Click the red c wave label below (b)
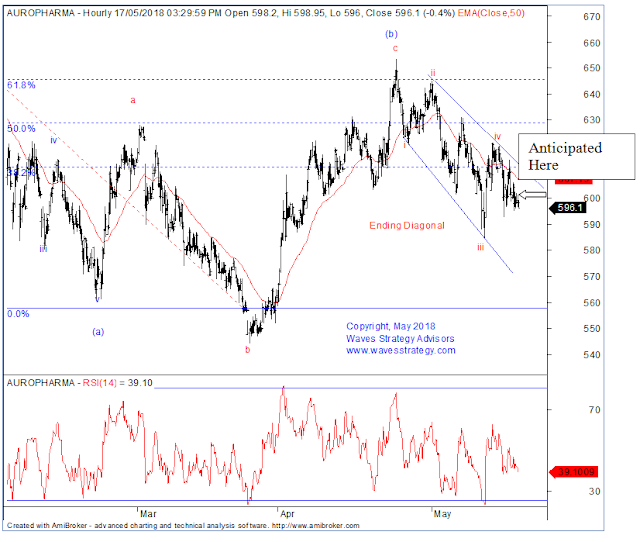The width and height of the screenshot is (640, 542). point(395,49)
